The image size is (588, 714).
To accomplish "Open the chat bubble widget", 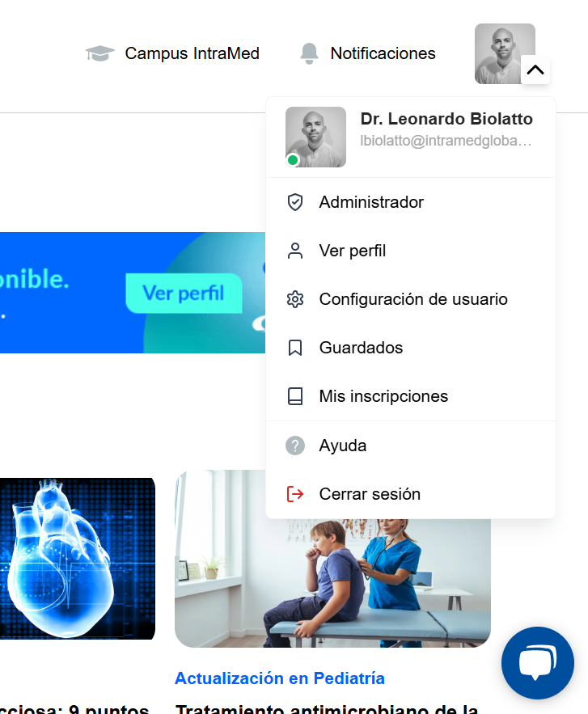I will click(538, 663).
